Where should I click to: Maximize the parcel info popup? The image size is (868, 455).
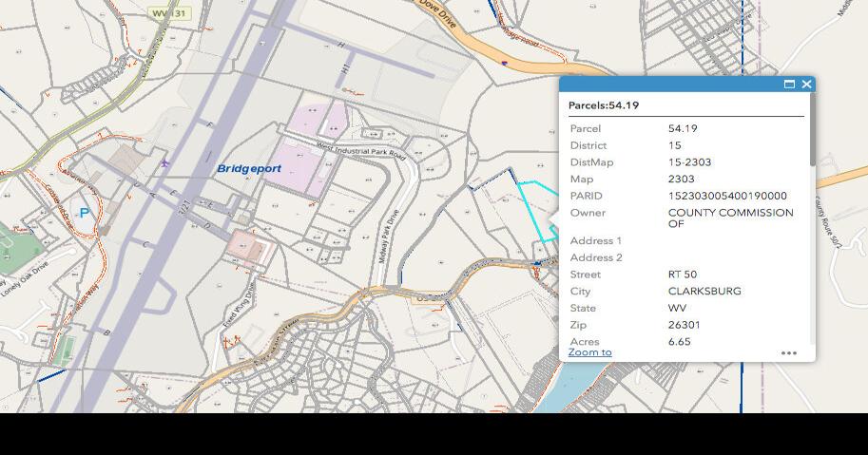coord(789,85)
